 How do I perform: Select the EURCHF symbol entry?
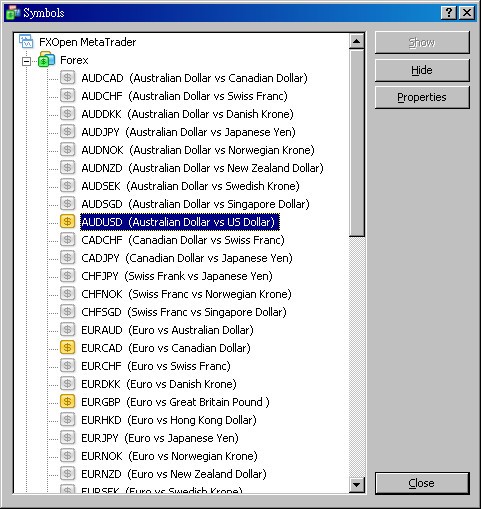(x=156, y=366)
